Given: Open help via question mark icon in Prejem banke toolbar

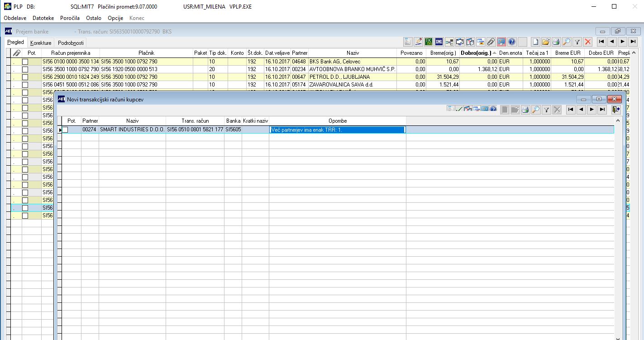Looking at the screenshot, I should [512, 42].
